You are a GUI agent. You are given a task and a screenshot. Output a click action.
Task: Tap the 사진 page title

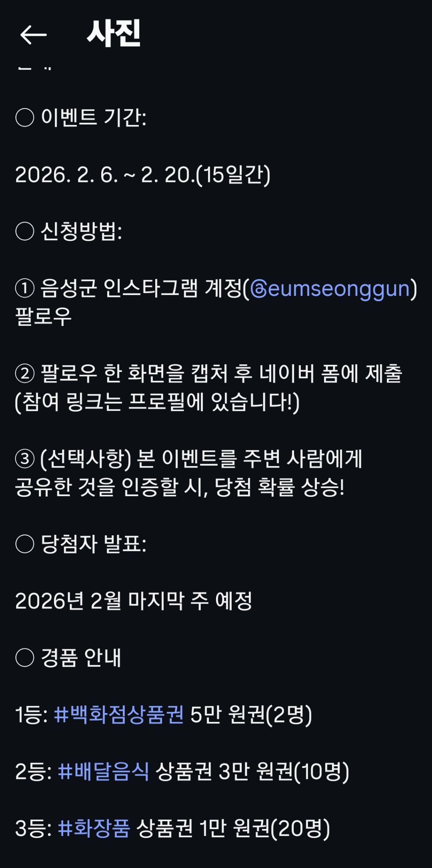coord(113,34)
